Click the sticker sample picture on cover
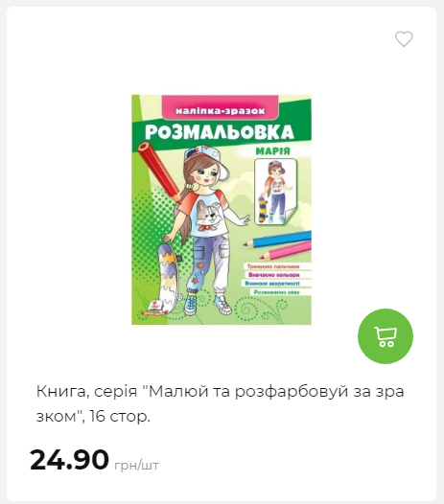Screen dimensions: 444x504 (x=276, y=192)
